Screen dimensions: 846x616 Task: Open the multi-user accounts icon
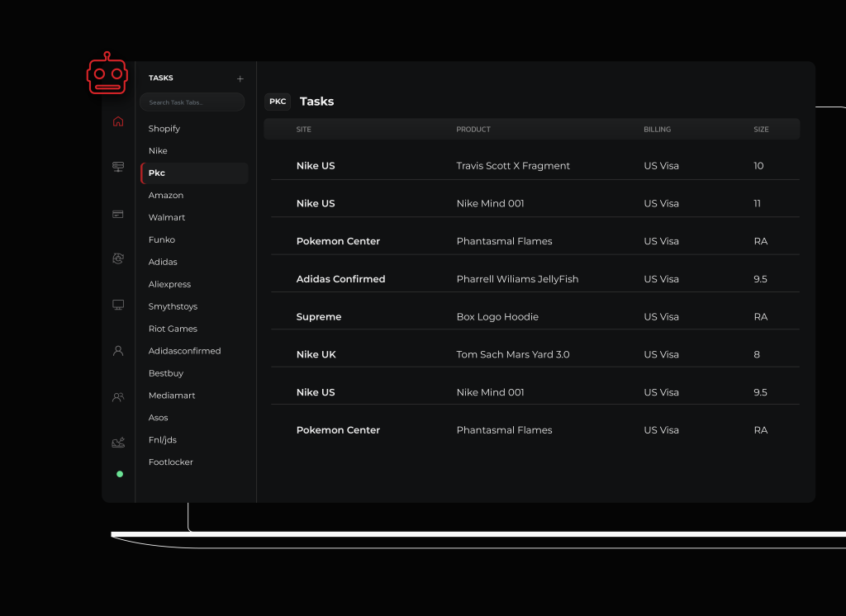pyautogui.click(x=118, y=397)
